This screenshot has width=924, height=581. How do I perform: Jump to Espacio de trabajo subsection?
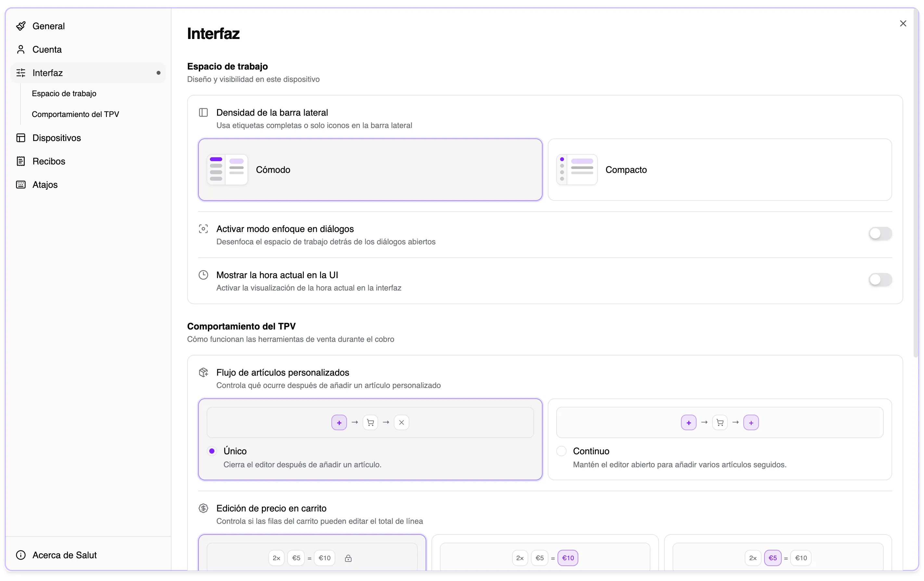tap(64, 94)
